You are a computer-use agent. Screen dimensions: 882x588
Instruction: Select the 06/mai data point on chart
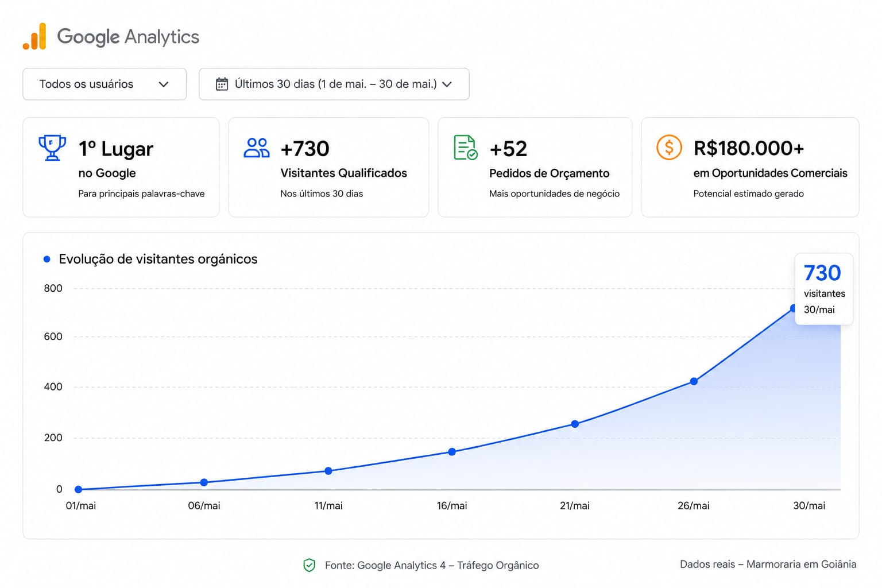(204, 482)
